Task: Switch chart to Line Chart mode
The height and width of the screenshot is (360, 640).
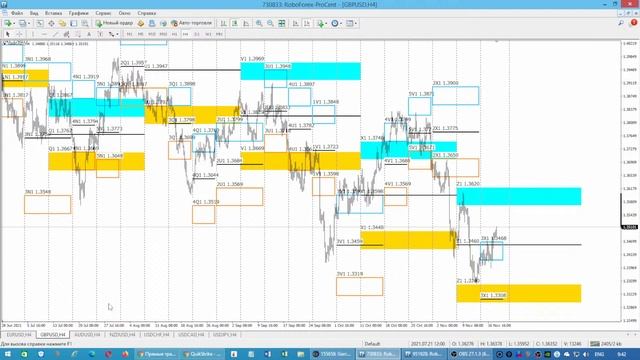Action: click(246, 24)
